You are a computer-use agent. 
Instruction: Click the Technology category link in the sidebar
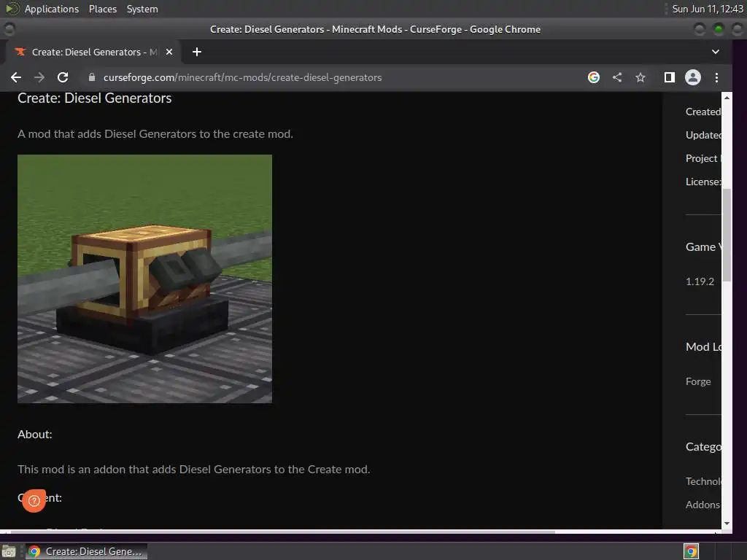[x=703, y=481]
